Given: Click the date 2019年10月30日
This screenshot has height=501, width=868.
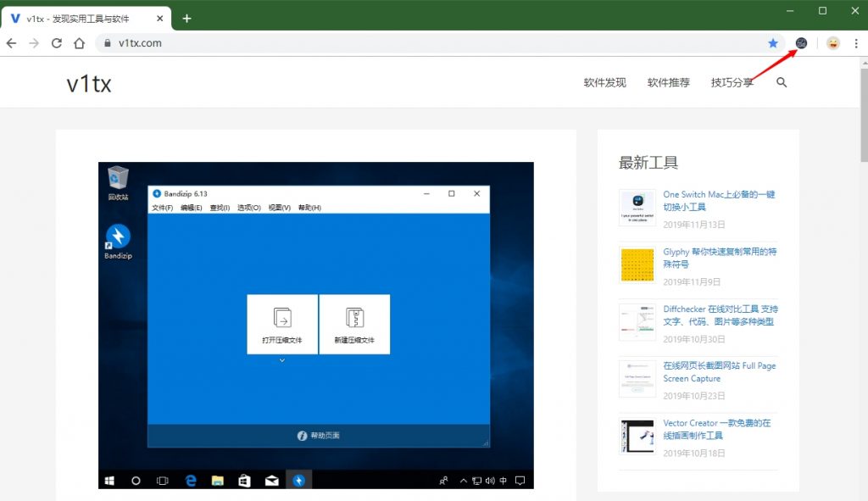Looking at the screenshot, I should click(x=693, y=339).
